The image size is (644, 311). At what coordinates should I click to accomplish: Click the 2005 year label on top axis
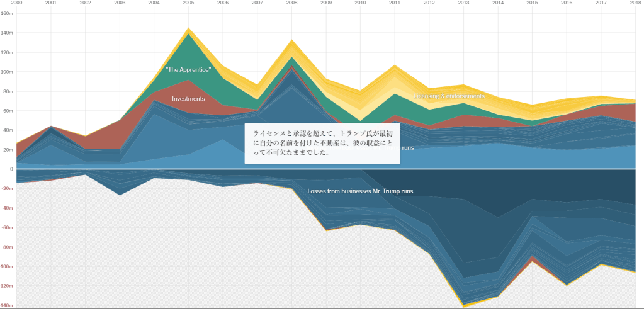pyautogui.click(x=188, y=3)
